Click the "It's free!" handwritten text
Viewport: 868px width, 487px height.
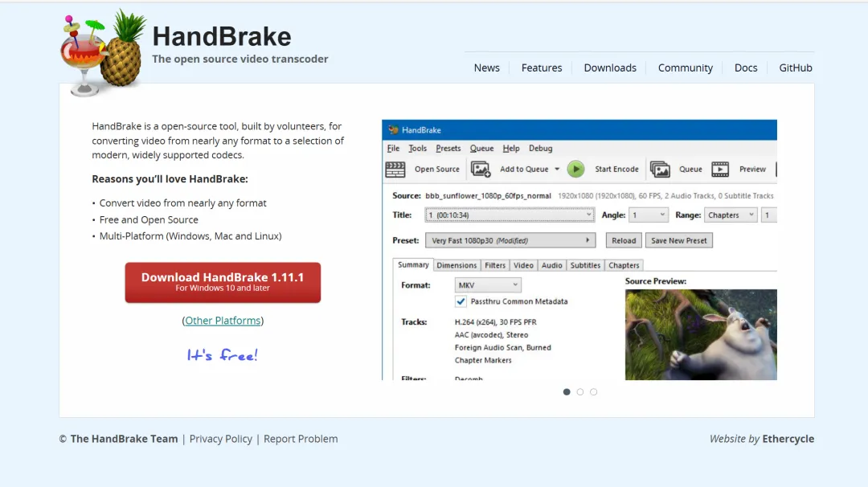(222, 354)
